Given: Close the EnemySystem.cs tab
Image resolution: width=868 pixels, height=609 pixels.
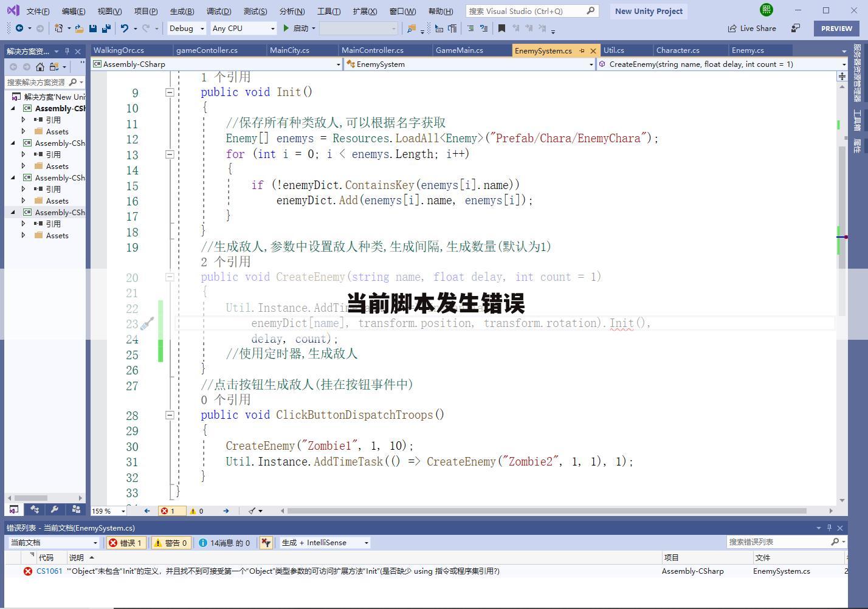Looking at the screenshot, I should [593, 50].
